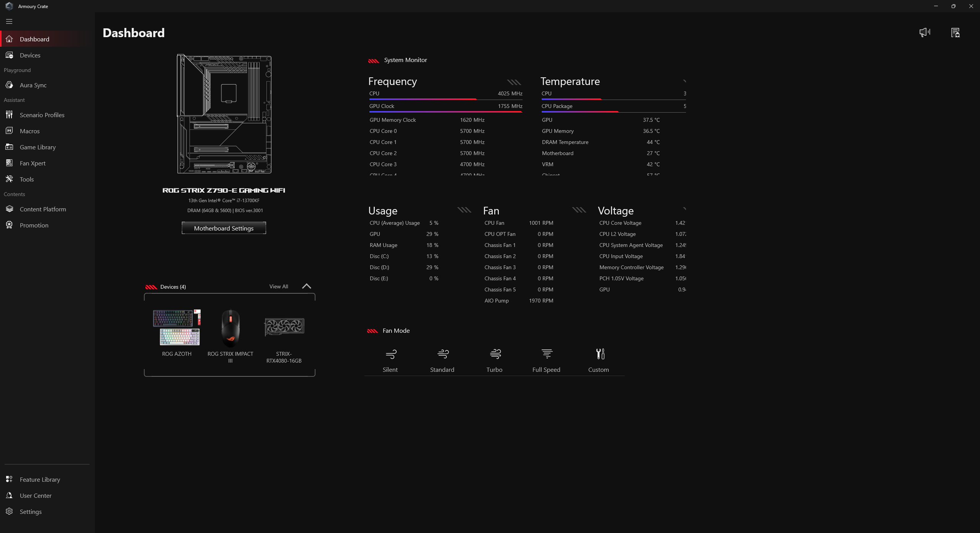This screenshot has width=980, height=533.
Task: Open the Frequency panel stripe handle
Action: 514,82
